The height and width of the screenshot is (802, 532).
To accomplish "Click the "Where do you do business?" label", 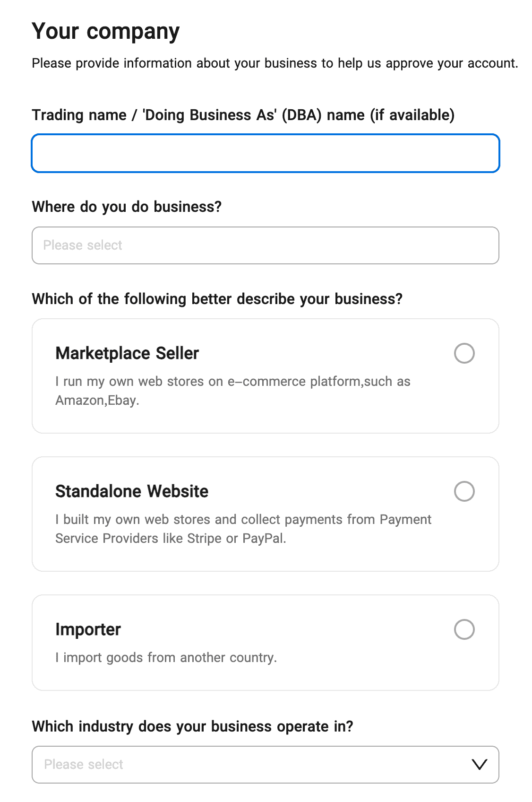I will pyautogui.click(x=127, y=207).
